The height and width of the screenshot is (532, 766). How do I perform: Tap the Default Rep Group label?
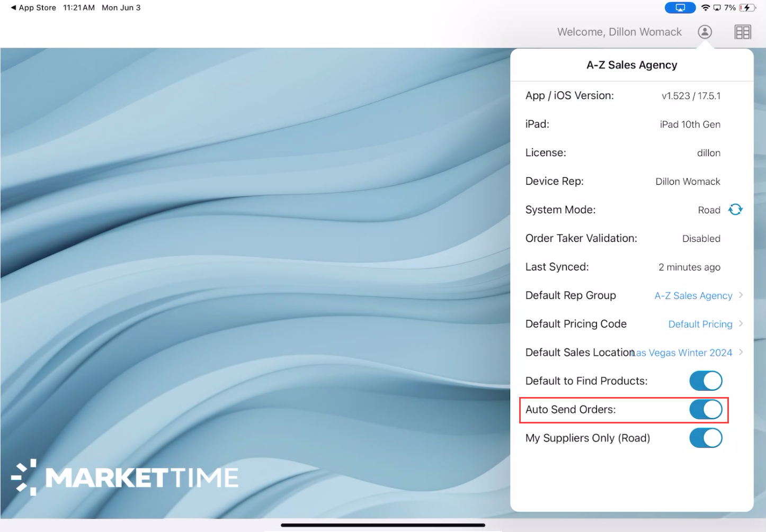pyautogui.click(x=571, y=295)
